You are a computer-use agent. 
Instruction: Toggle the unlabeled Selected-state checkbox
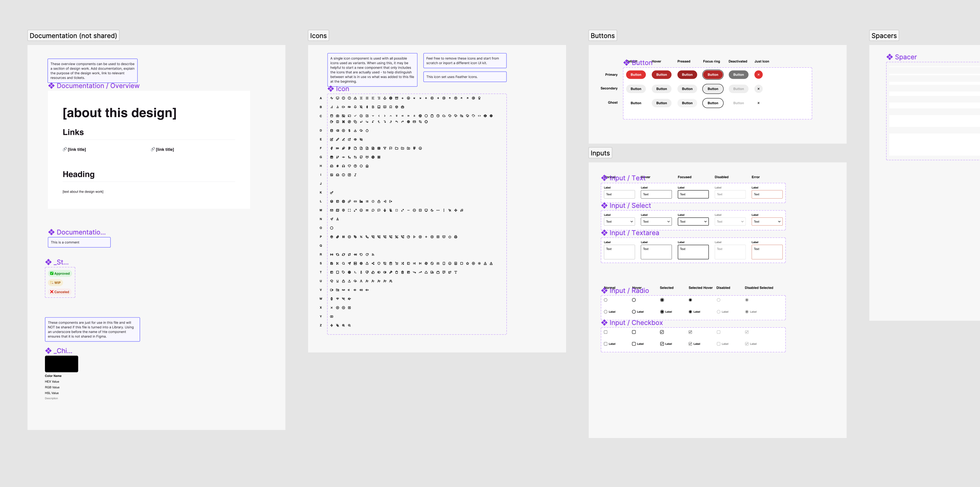662,332
